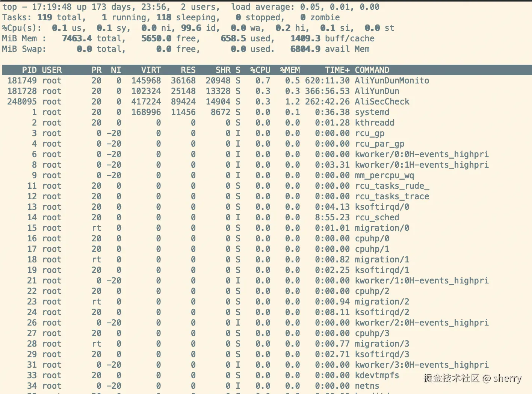Click the migration/1 process name
Image resolution: width=532 pixels, height=394 pixels.
point(382,259)
